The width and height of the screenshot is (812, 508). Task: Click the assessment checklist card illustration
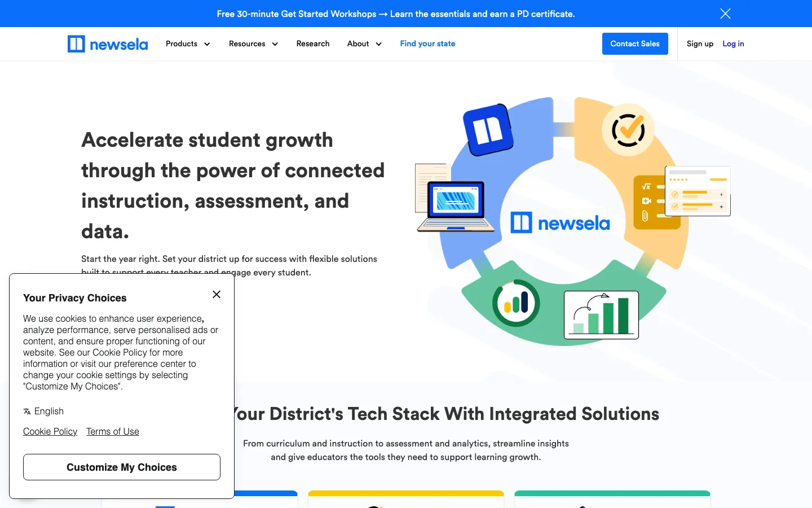tap(698, 191)
